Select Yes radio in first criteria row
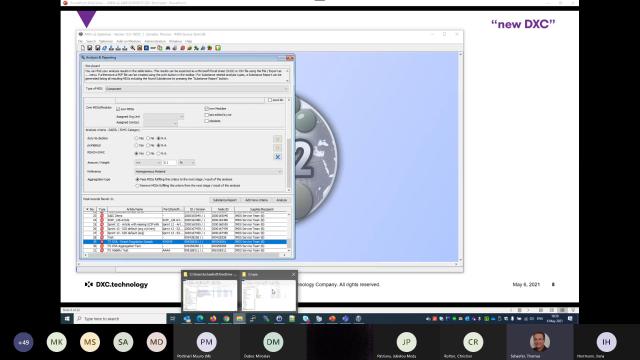Image resolution: width=640 pixels, height=360 pixels. tap(137, 138)
